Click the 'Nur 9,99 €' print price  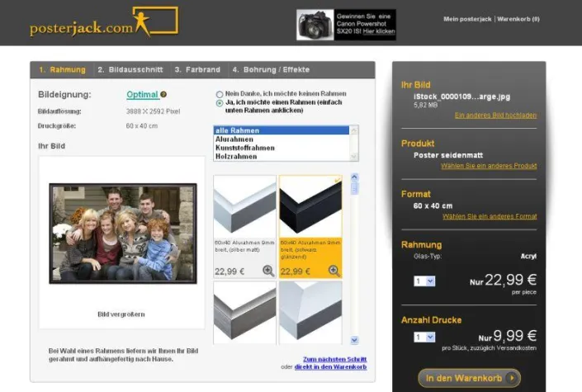pyautogui.click(x=508, y=337)
